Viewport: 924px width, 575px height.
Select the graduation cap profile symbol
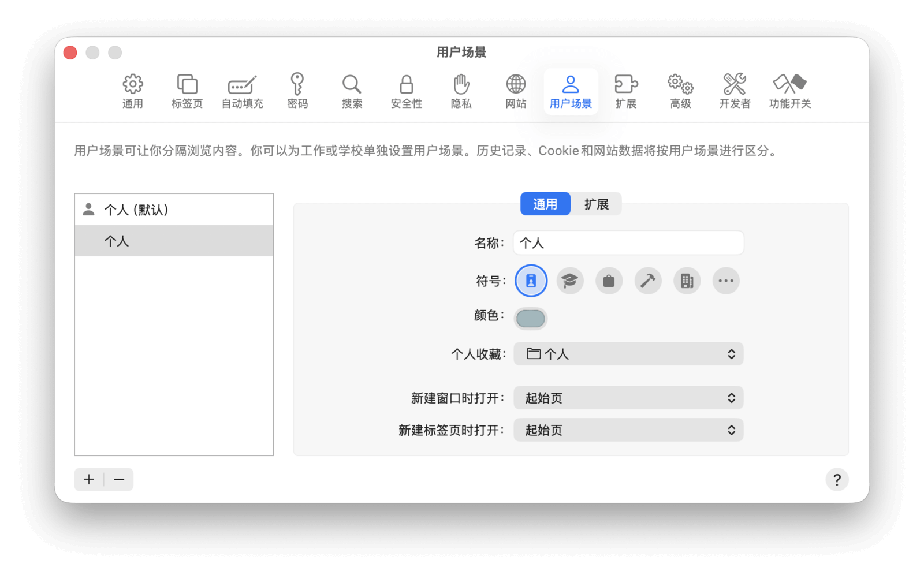[x=570, y=281]
